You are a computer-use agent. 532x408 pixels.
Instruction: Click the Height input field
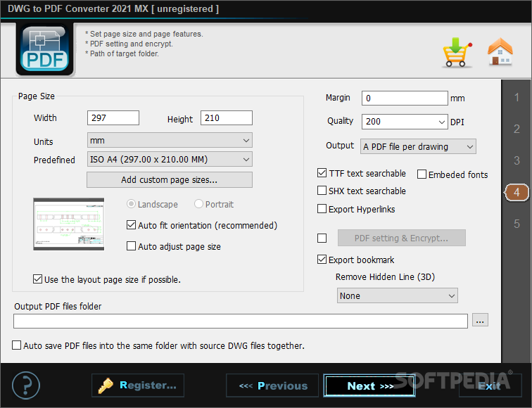(227, 117)
